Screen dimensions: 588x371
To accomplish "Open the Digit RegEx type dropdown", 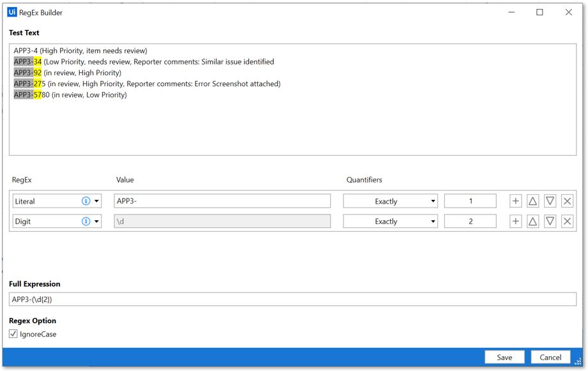I will pyautogui.click(x=97, y=222).
